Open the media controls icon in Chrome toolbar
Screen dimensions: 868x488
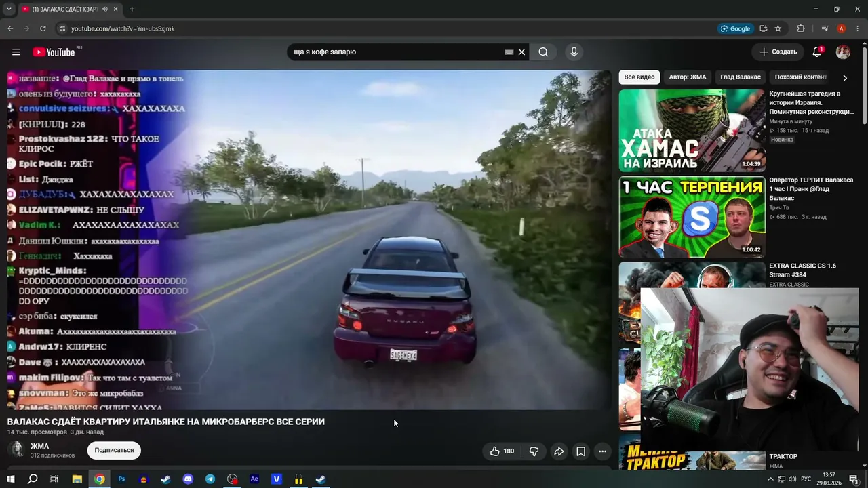click(825, 28)
